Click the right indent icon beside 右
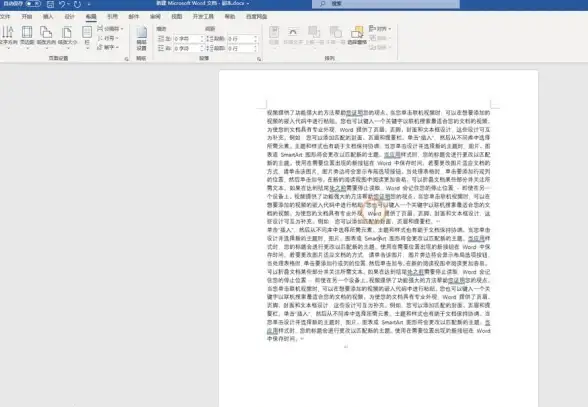This screenshot has width=588, height=407. [161, 48]
